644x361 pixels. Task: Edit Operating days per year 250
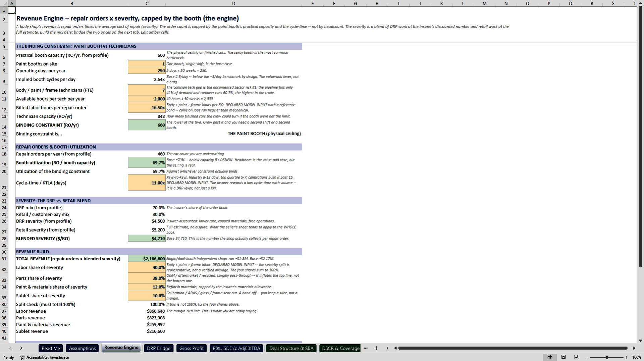(147, 70)
